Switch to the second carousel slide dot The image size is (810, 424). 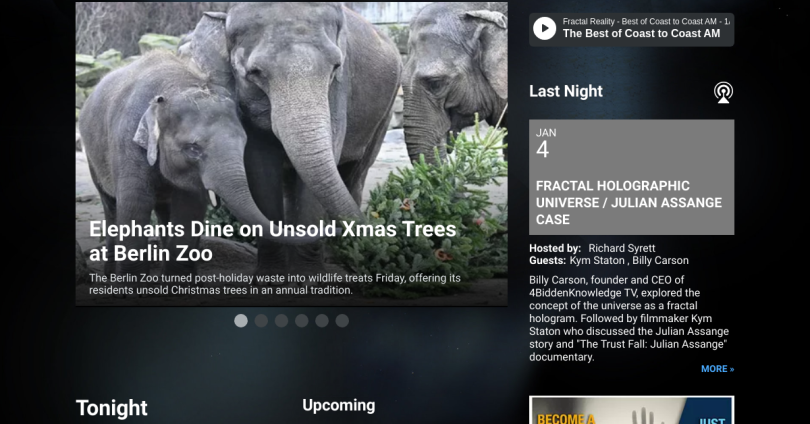(x=261, y=321)
